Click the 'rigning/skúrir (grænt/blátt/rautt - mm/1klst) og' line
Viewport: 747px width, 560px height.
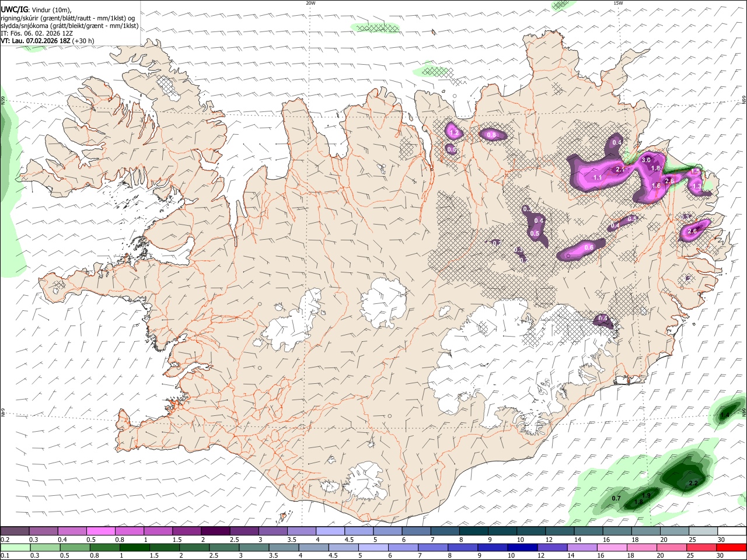pyautogui.click(x=68, y=18)
